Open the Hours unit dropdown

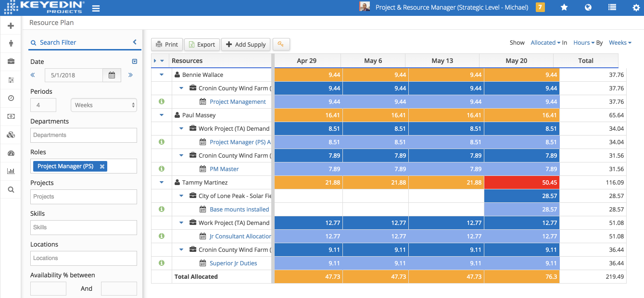584,43
